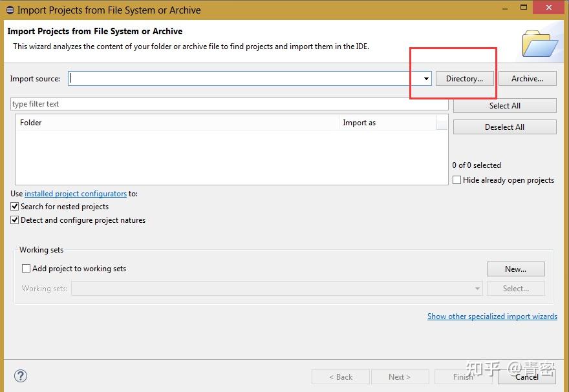Open installed project configurators link

click(76, 194)
